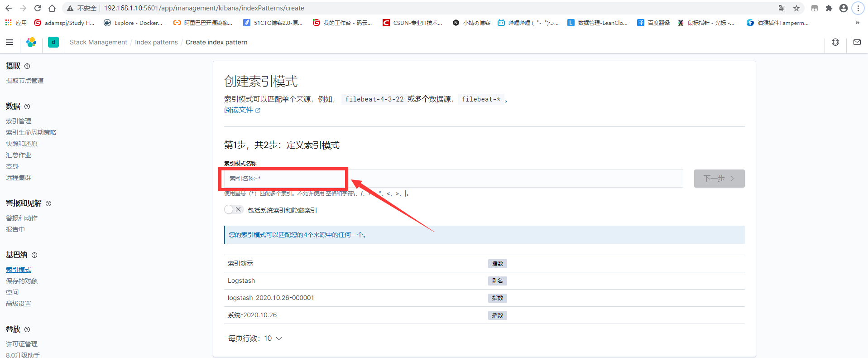Screen dimensions: 868x358
Task: Open the Kibana help menu icon
Action: point(835,42)
